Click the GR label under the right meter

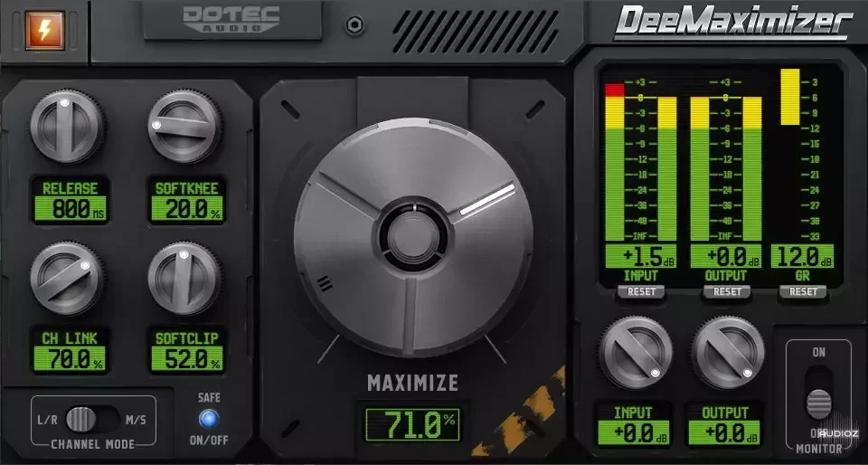(x=802, y=276)
